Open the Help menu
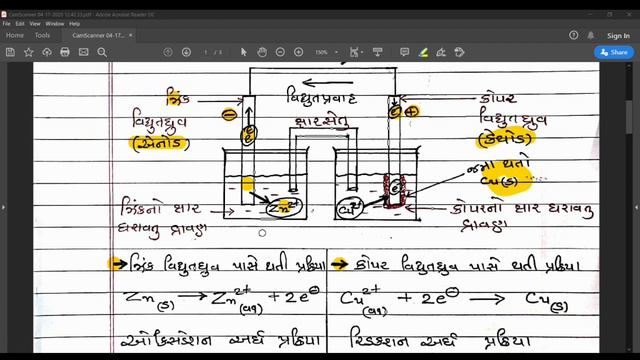 pos(74,24)
